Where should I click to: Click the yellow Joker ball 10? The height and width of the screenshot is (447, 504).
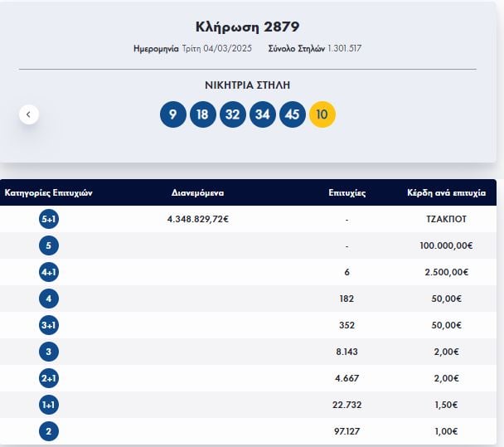coord(322,114)
